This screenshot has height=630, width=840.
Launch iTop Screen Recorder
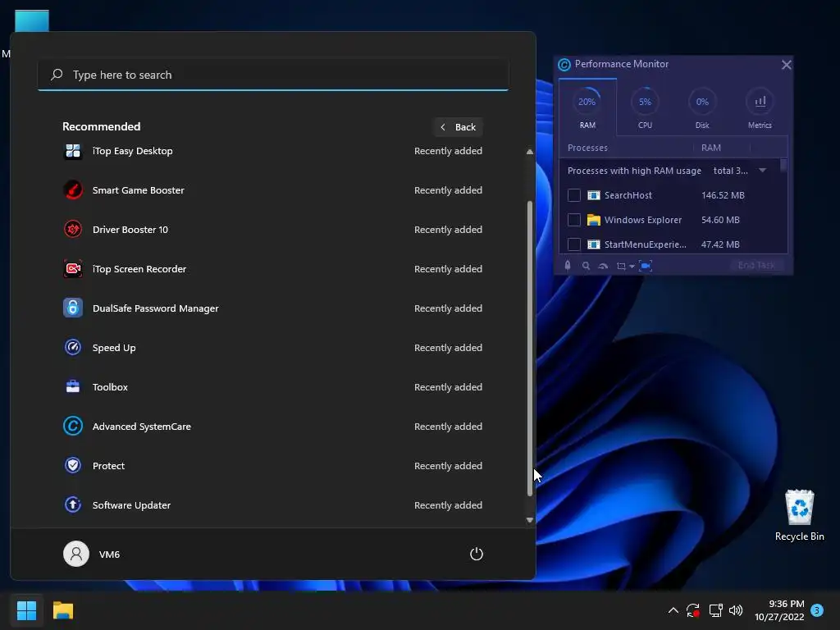(x=272, y=269)
